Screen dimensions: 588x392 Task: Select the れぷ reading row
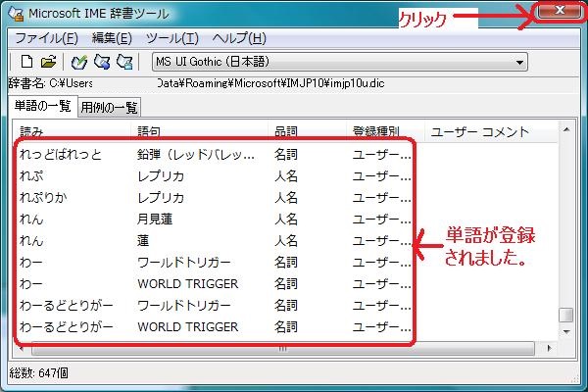tap(31, 176)
